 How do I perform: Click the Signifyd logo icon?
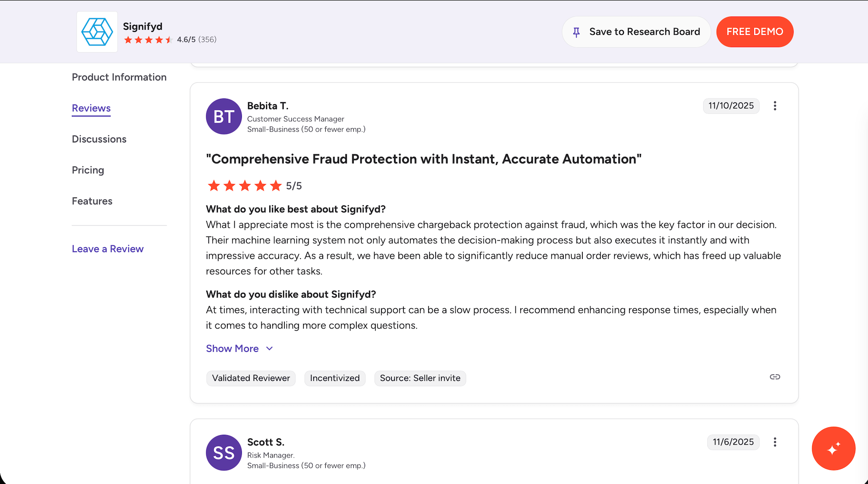click(x=97, y=32)
